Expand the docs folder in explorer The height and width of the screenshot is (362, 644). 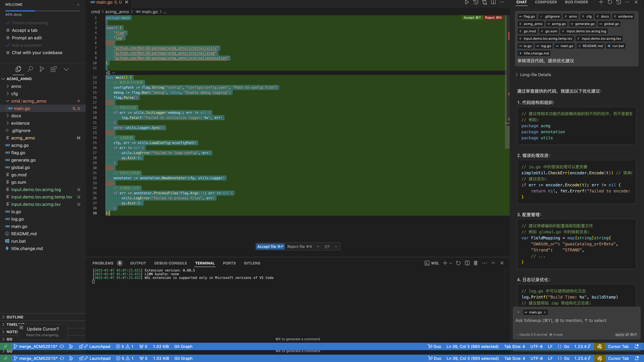point(16,116)
